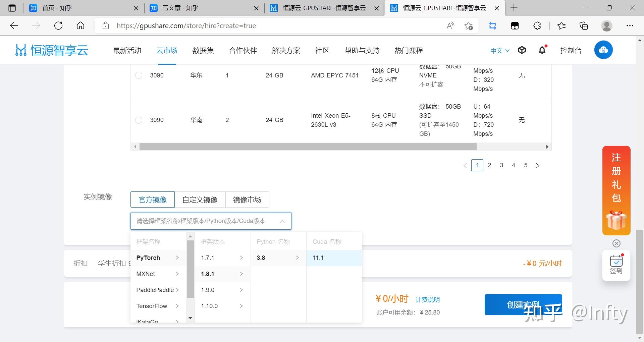Go to page 2 of results

[489, 165]
